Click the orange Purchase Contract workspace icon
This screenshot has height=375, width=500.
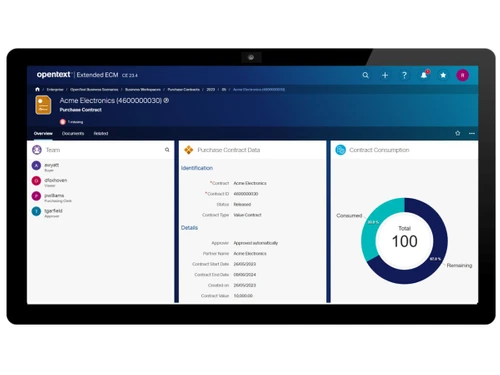tap(43, 105)
